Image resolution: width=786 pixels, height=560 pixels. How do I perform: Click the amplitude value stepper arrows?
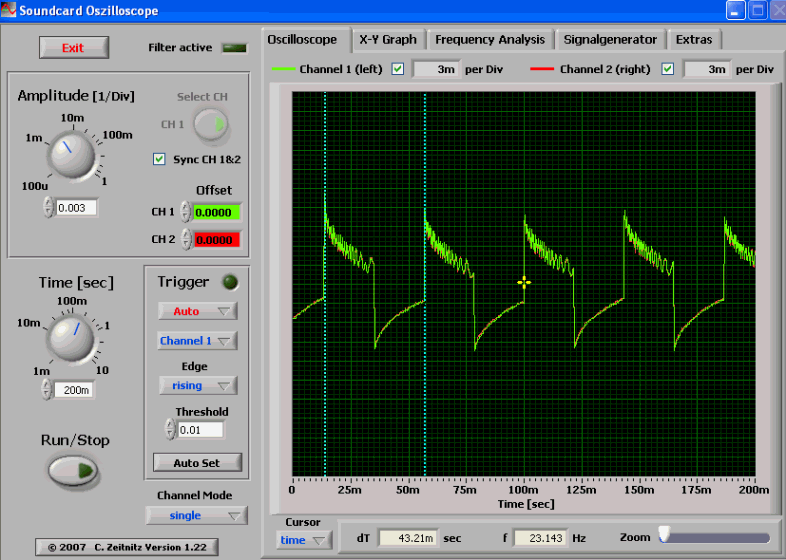click(x=48, y=207)
